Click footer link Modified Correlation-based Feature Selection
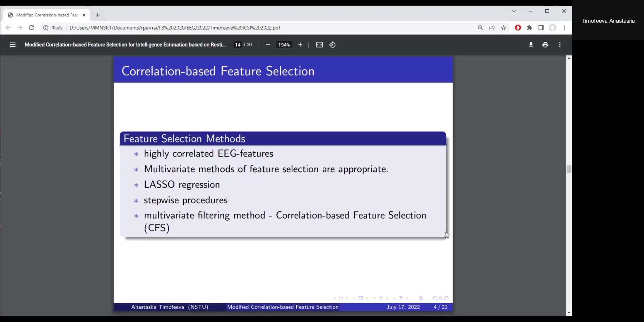Screen dimensions: 644x322 click(283, 307)
